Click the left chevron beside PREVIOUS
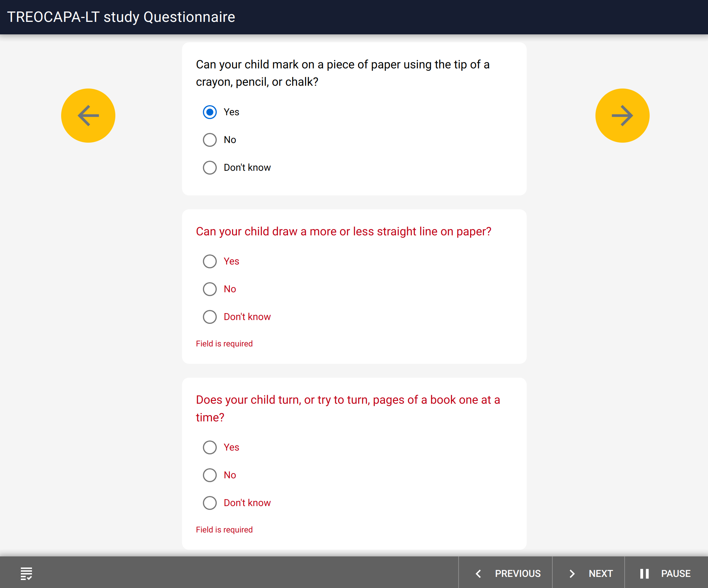 (x=478, y=573)
